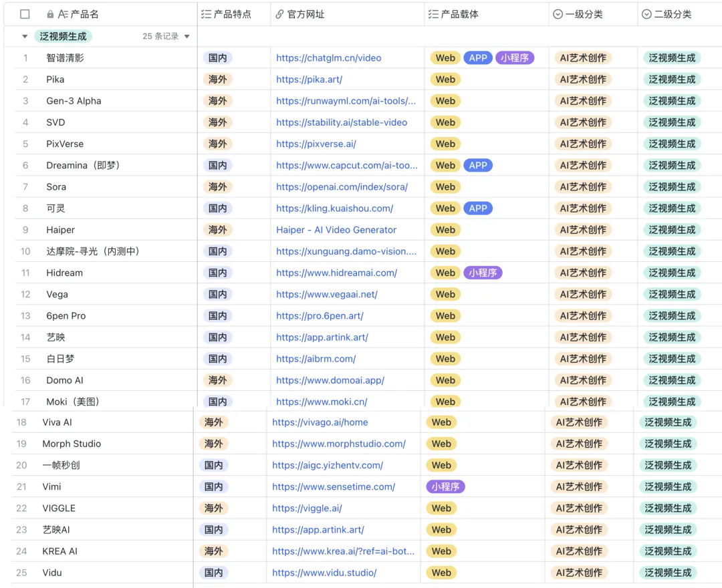Open the dropdown arrow beside 25 条记录
722x588 pixels.
(x=187, y=36)
